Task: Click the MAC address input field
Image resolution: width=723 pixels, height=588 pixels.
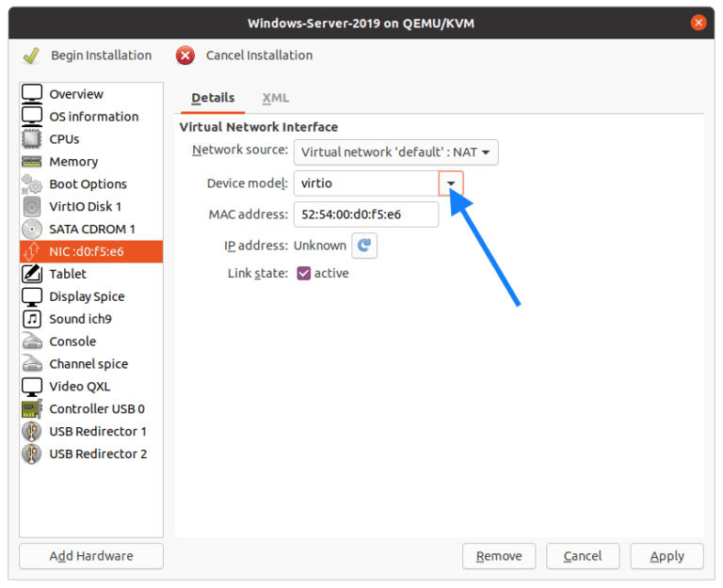Action: pyautogui.click(x=366, y=215)
